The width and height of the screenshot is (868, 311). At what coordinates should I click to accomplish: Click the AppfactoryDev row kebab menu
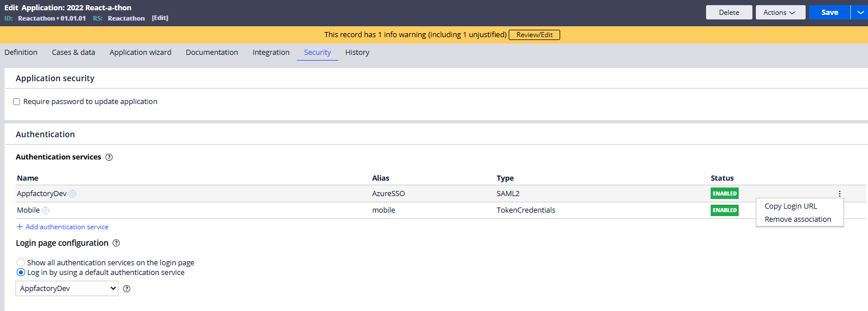(839, 194)
